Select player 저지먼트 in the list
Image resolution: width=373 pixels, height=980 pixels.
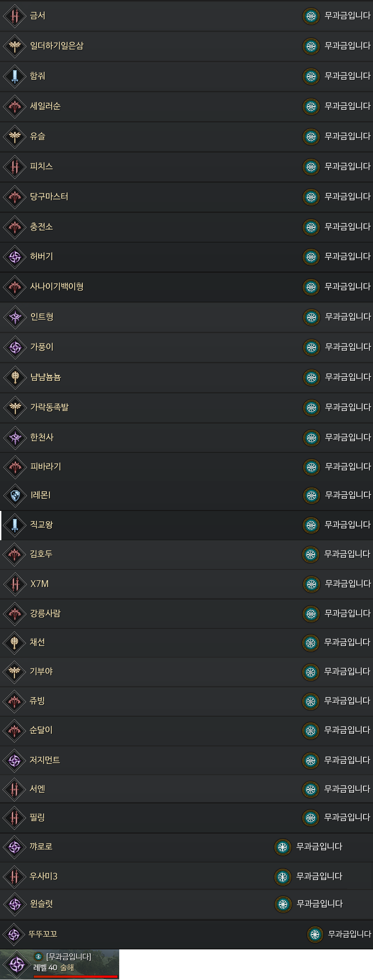pyautogui.click(x=186, y=760)
